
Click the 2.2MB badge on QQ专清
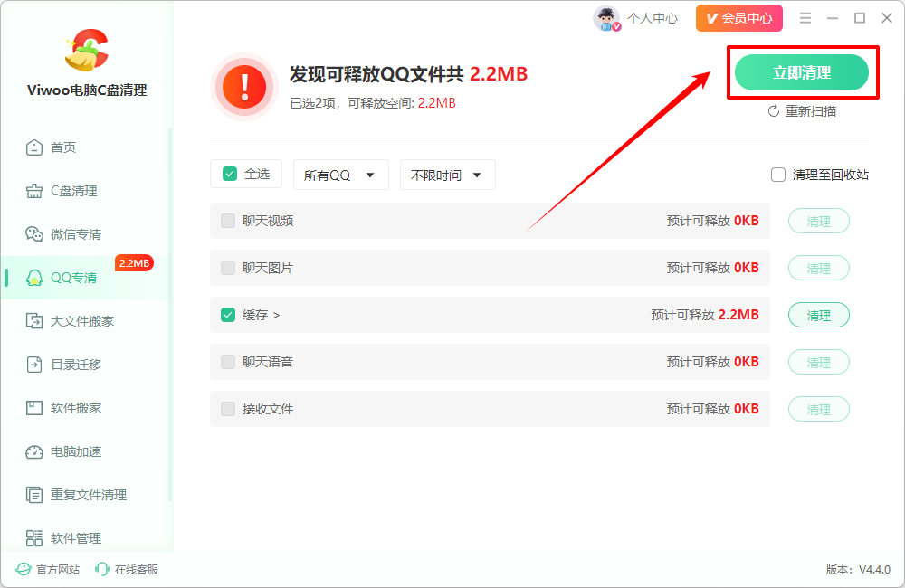[x=134, y=263]
